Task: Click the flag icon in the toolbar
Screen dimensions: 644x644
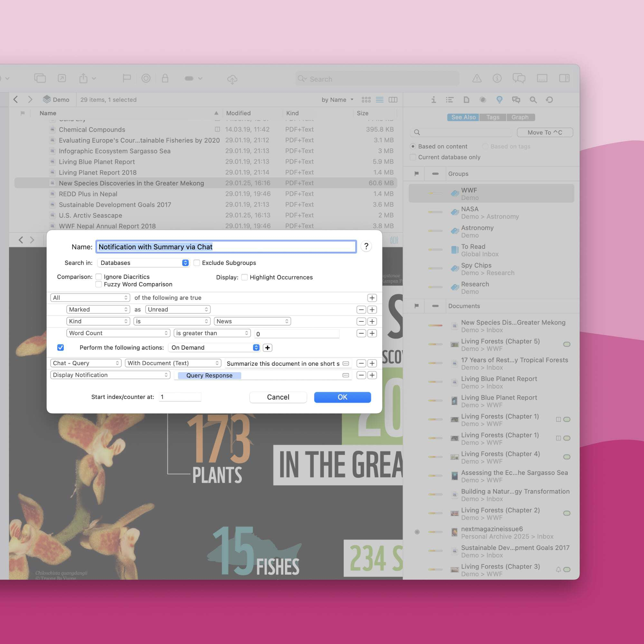Action: pyautogui.click(x=126, y=78)
